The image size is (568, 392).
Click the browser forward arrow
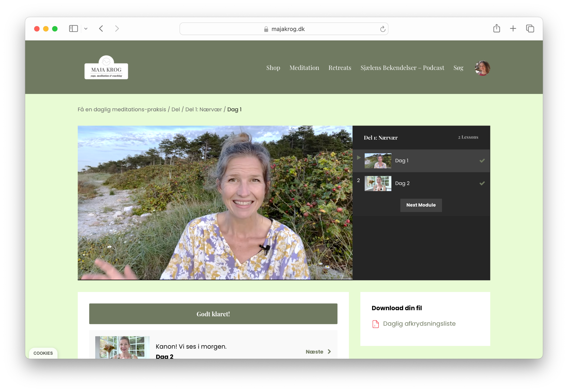[x=117, y=29]
